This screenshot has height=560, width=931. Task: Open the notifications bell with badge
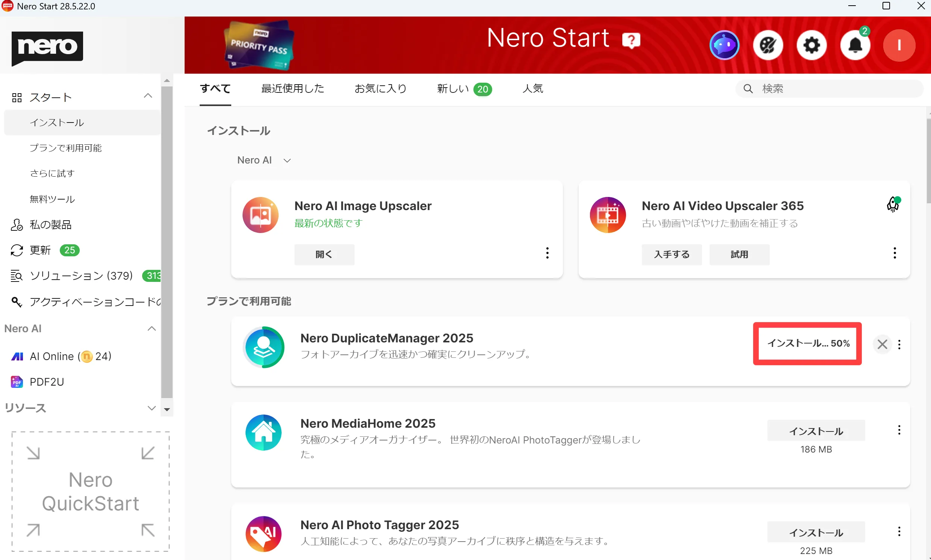tap(855, 45)
